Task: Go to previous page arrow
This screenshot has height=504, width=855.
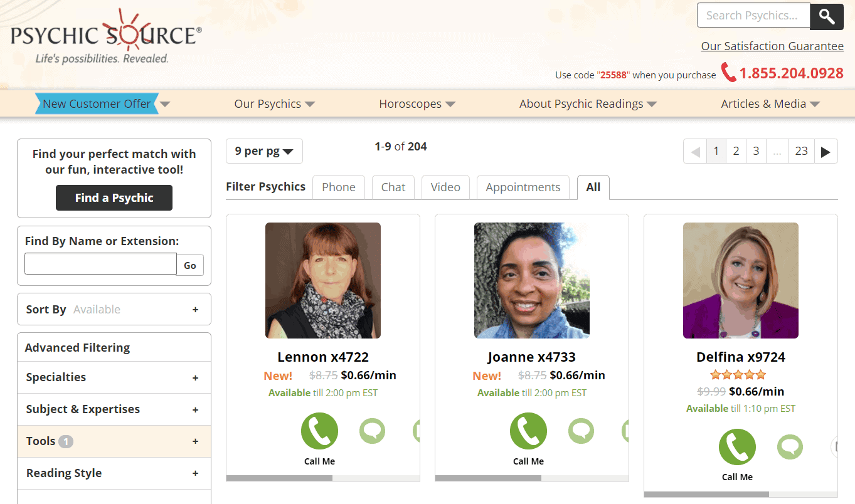Action: point(695,151)
